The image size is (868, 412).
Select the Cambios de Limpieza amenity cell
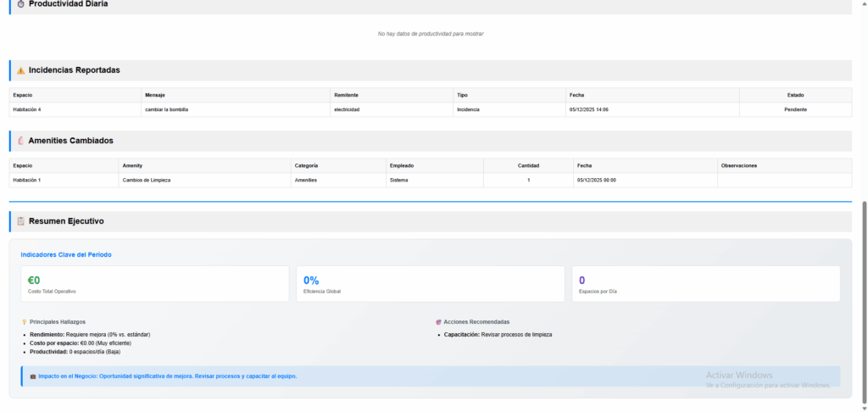coord(147,180)
